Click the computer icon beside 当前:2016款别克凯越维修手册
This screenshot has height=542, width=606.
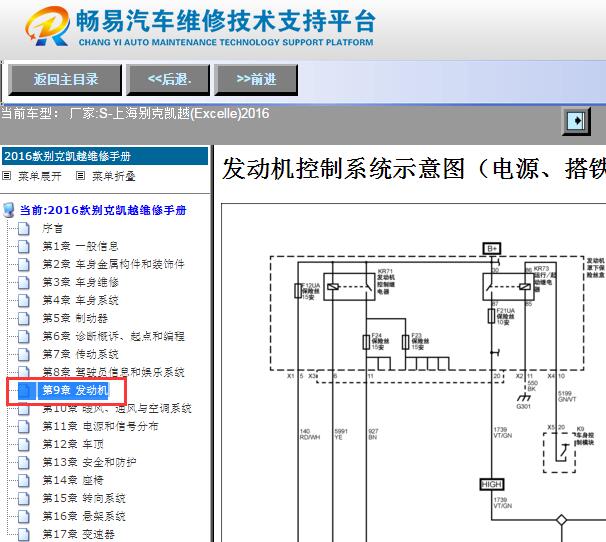[x=9, y=210]
